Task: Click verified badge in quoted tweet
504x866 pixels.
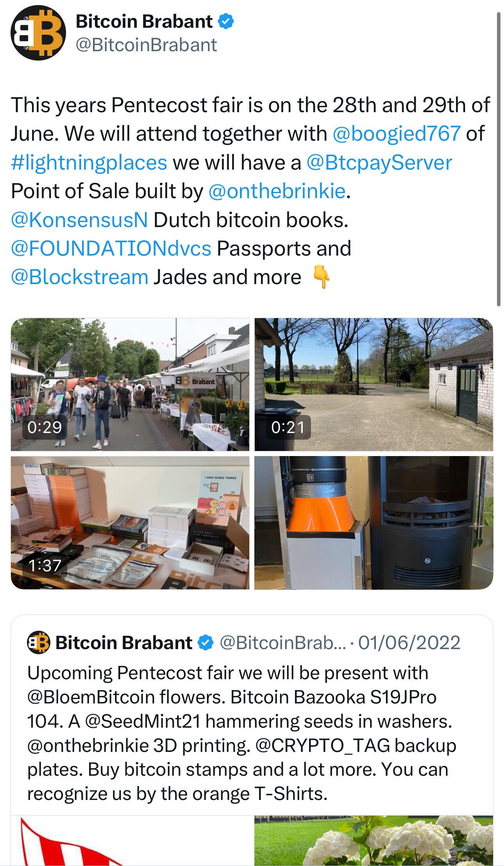Action: tap(206, 642)
